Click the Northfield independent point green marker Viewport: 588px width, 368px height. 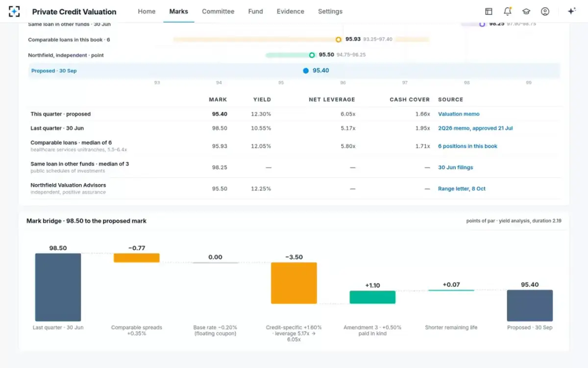click(312, 55)
